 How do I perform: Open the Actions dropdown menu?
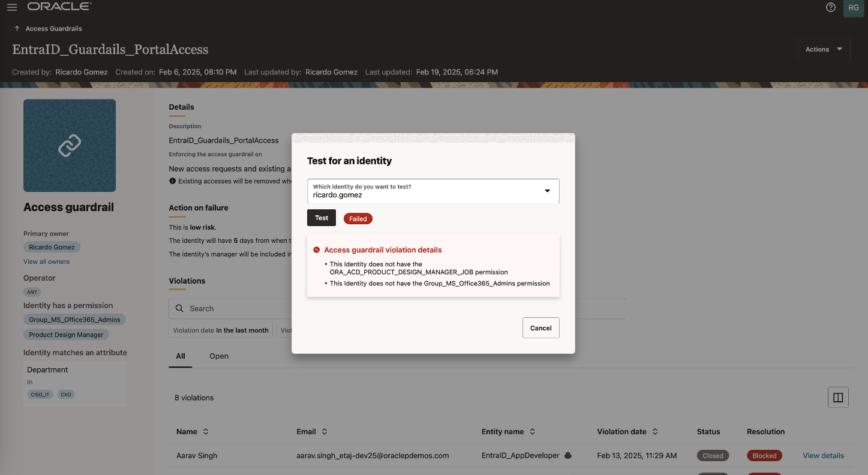point(824,49)
